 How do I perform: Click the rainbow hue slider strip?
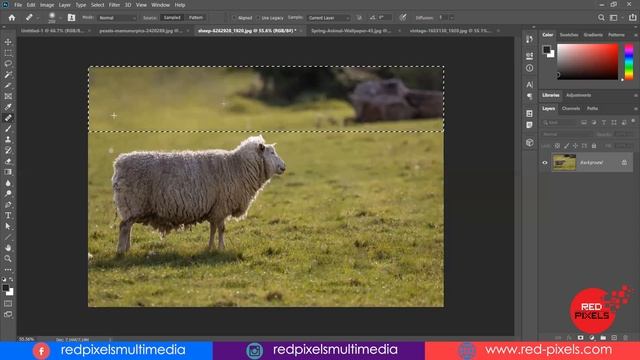point(629,62)
